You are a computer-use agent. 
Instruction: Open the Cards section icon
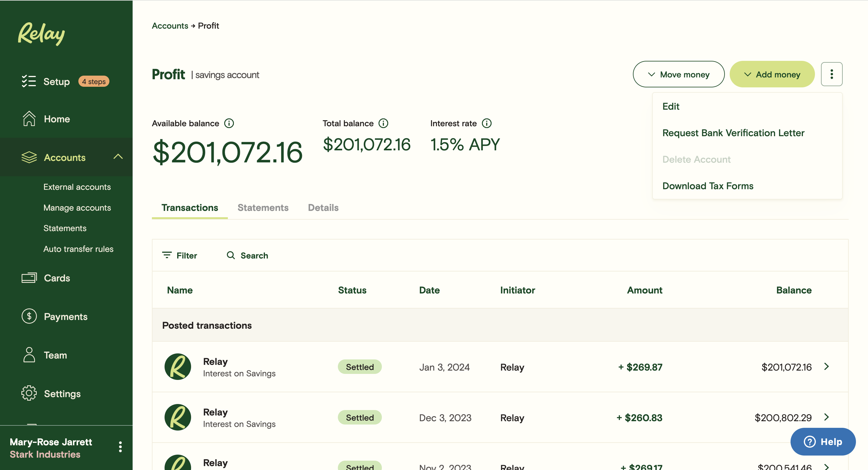(x=29, y=277)
